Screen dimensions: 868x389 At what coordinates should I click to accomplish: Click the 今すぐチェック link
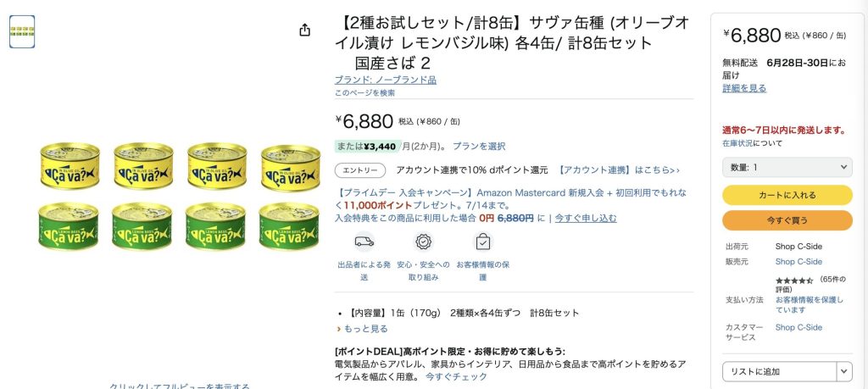456,376
